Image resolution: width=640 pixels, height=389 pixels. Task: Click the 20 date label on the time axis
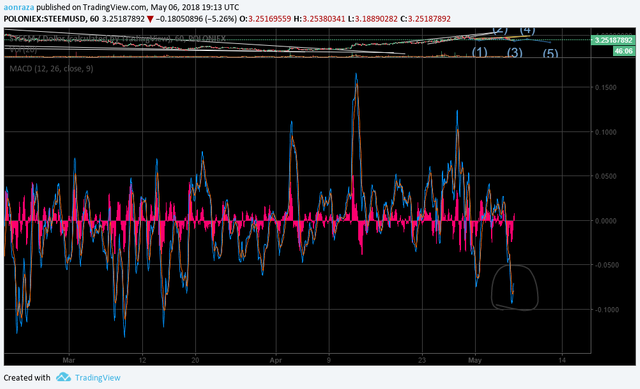click(195, 360)
